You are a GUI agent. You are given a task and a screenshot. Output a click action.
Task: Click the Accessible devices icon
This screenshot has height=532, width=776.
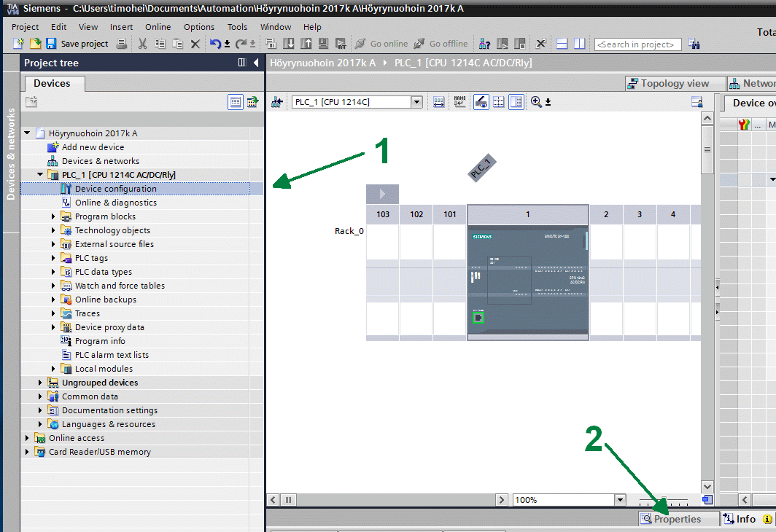[x=484, y=44]
